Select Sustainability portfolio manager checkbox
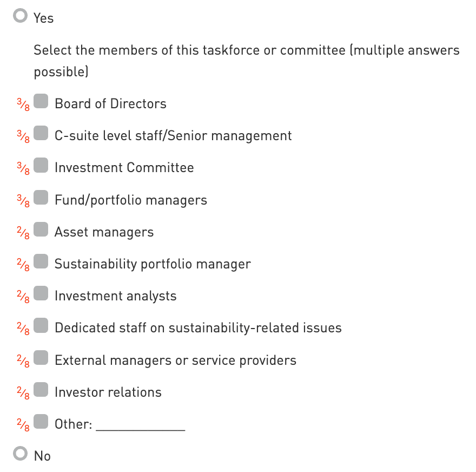Image resolution: width=476 pixels, height=472 pixels. (41, 262)
